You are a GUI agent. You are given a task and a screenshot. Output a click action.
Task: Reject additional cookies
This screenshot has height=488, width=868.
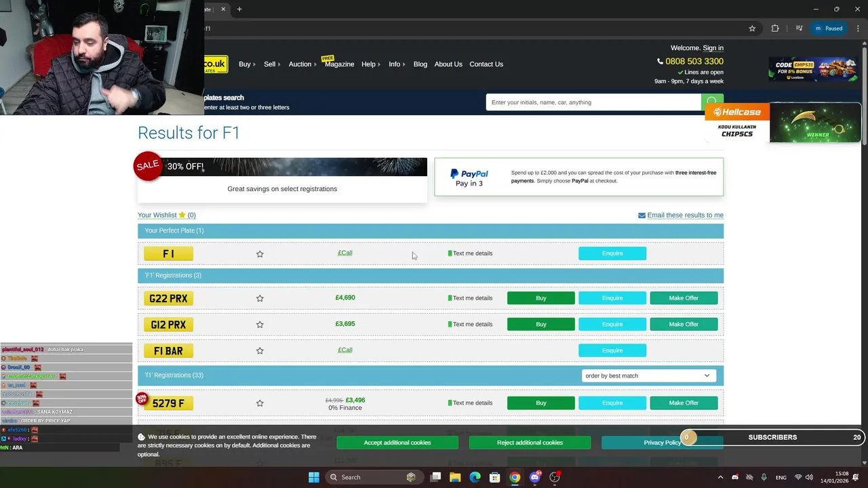click(x=530, y=443)
